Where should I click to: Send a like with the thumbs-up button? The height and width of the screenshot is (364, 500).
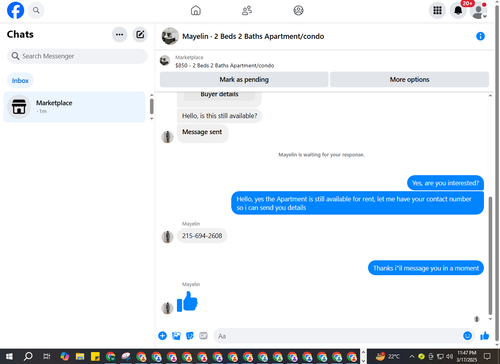click(x=484, y=336)
